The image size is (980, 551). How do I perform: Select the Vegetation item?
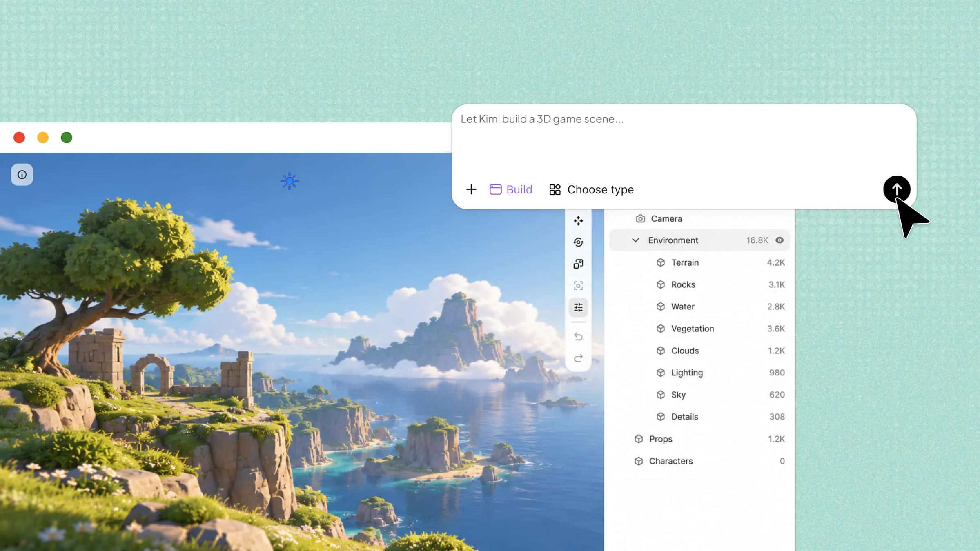[x=699, y=329]
